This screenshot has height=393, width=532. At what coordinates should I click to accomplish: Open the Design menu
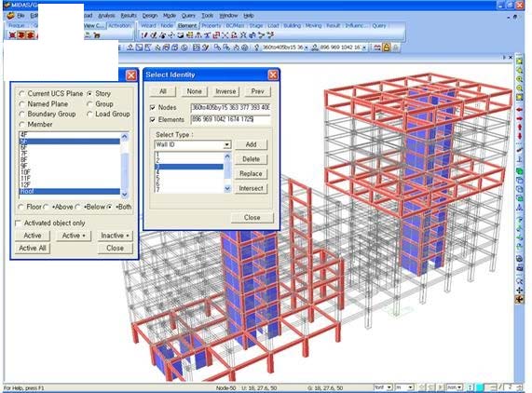[x=150, y=16]
